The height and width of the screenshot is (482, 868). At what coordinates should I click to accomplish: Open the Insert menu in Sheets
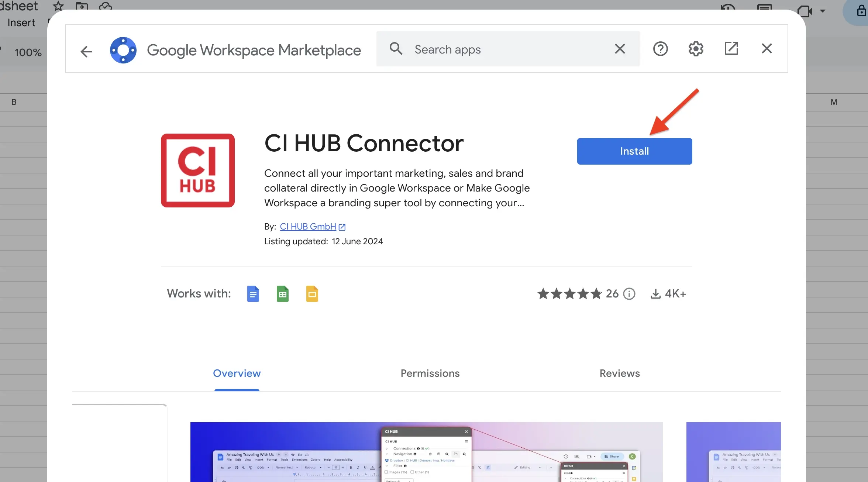click(21, 23)
